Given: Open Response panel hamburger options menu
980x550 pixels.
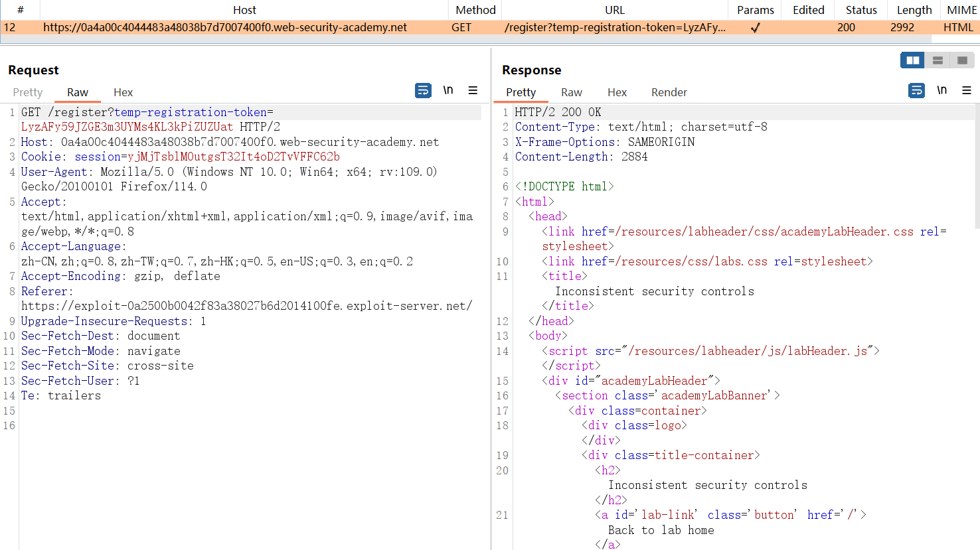Looking at the screenshot, I should 967,90.
